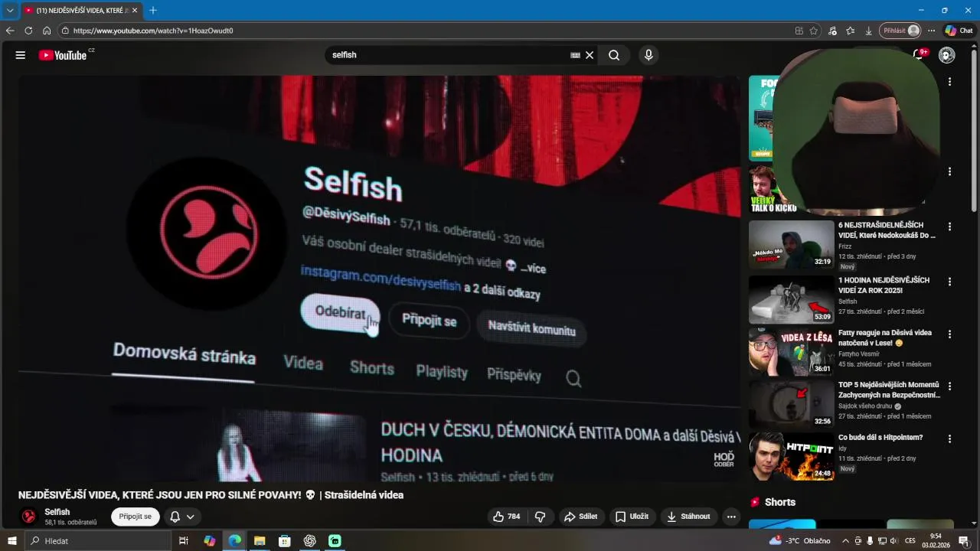
Task: Expand the tab actions menu chevron
Action: pos(10,10)
